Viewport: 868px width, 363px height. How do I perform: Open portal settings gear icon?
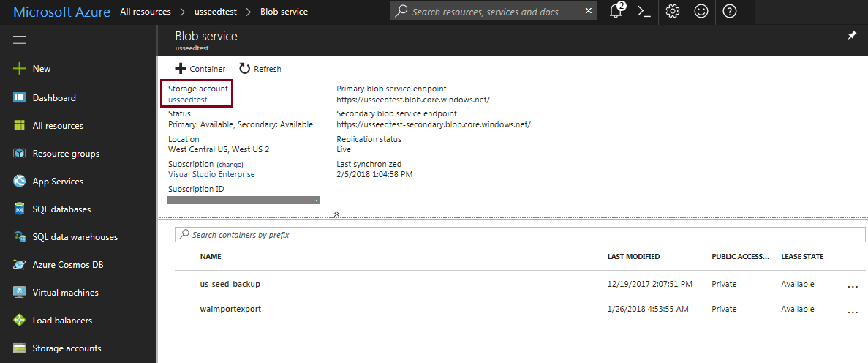tap(673, 12)
